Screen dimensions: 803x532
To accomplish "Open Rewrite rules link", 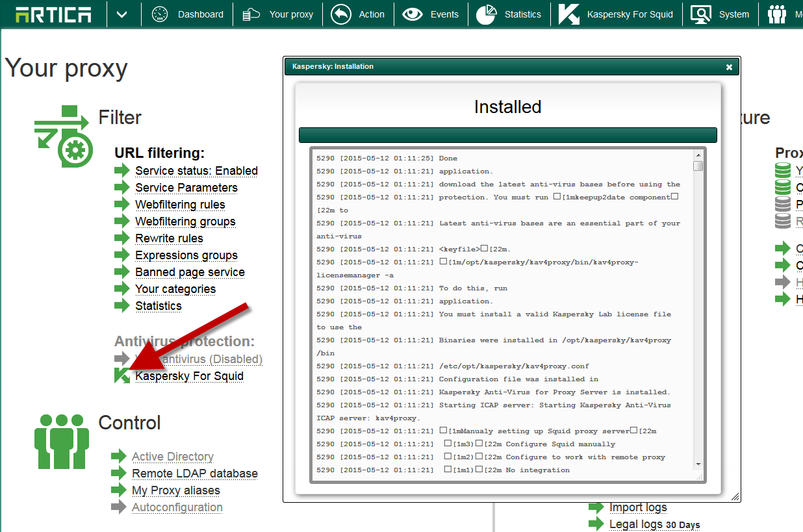I will [169, 238].
